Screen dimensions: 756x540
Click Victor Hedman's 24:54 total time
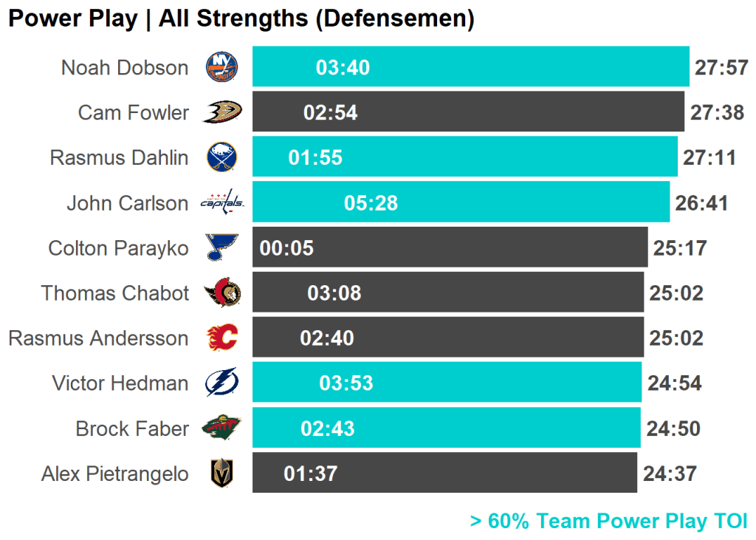pyautogui.click(x=674, y=383)
